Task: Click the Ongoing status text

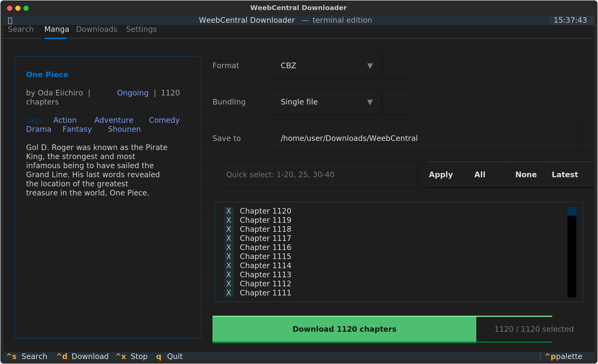Action: tap(133, 93)
